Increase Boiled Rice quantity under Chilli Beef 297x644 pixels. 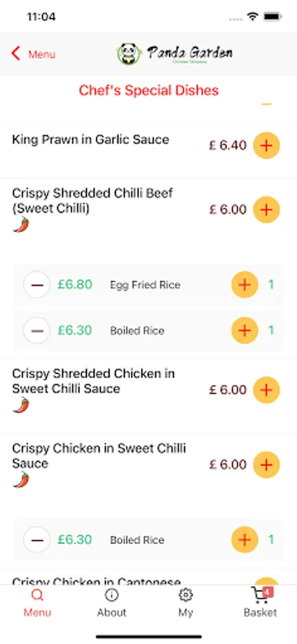tap(245, 330)
